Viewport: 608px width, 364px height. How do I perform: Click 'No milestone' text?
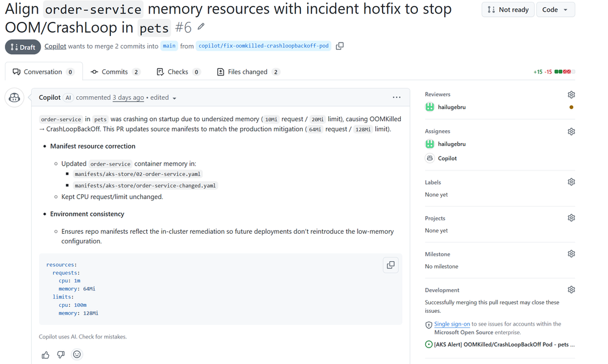click(x=441, y=267)
